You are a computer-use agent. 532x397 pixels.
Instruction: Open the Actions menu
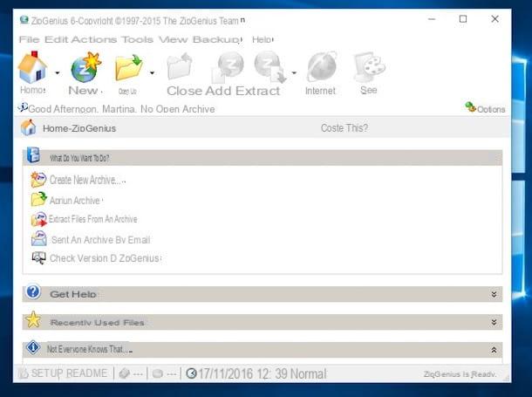(94, 40)
